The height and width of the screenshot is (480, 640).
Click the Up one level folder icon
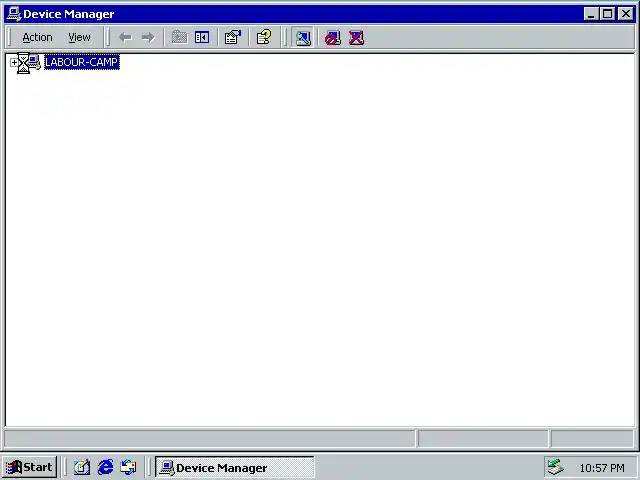coord(179,38)
